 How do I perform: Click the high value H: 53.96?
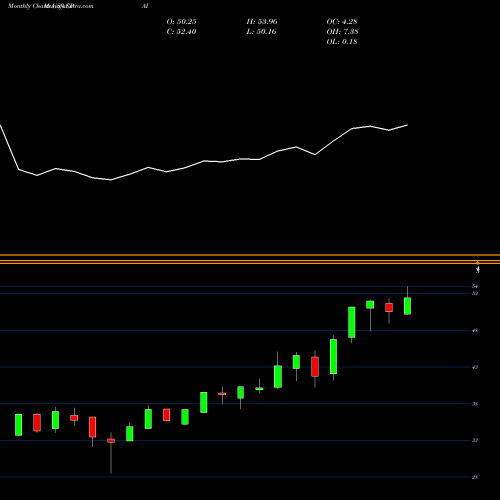click(262, 21)
